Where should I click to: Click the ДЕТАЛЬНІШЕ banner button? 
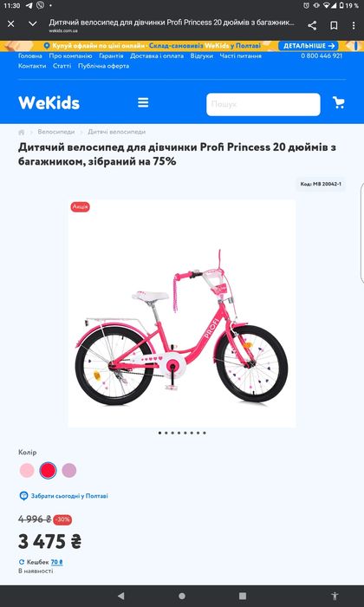click(x=309, y=46)
